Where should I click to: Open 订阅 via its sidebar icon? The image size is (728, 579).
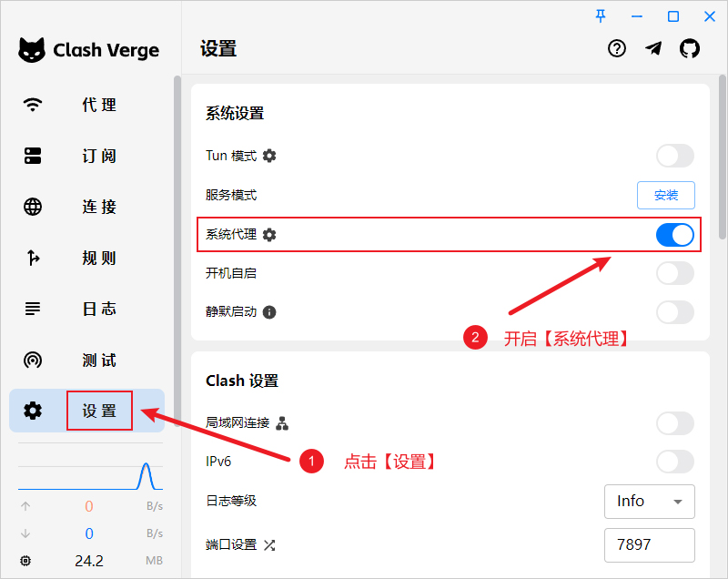click(33, 156)
